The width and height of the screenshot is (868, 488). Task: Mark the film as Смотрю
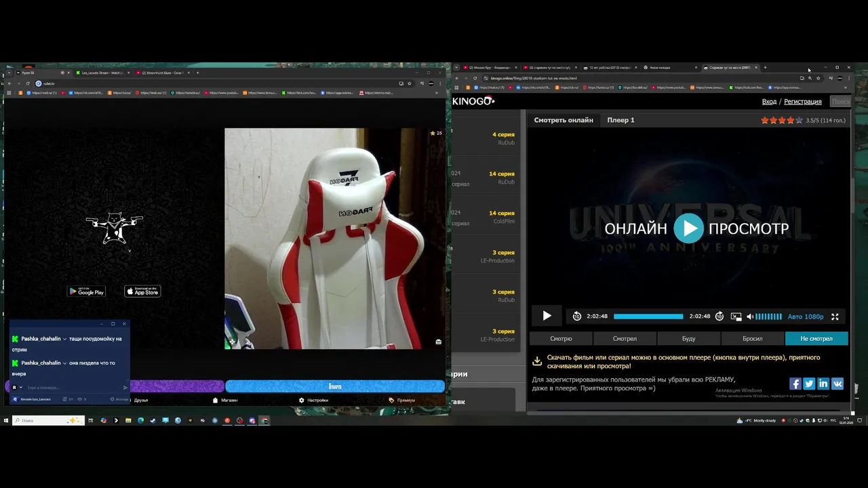pos(561,338)
